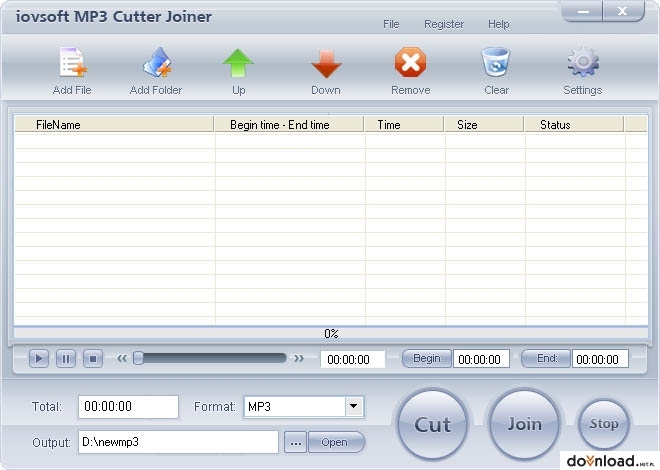Click the 0% progress bar
660x470 pixels.
331,334
